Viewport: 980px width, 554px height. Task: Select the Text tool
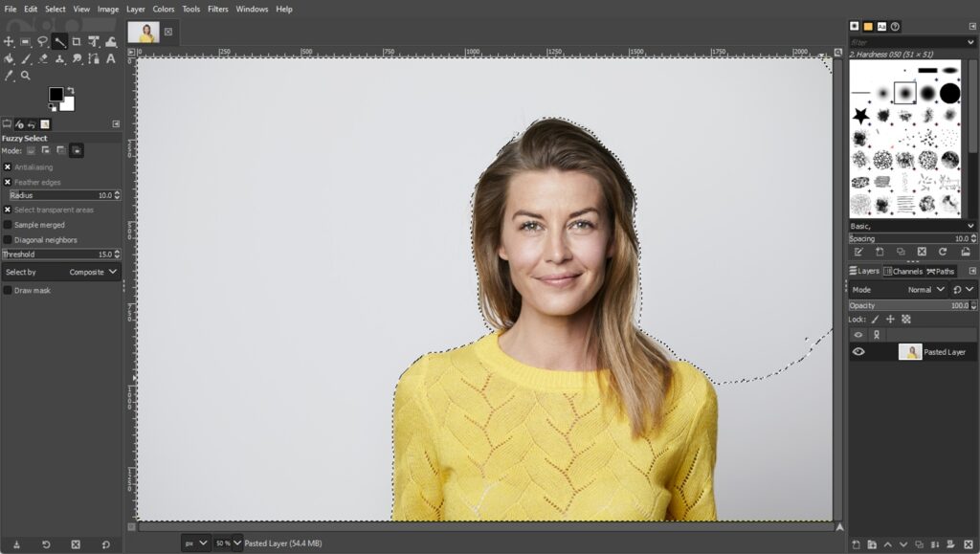[x=111, y=58]
